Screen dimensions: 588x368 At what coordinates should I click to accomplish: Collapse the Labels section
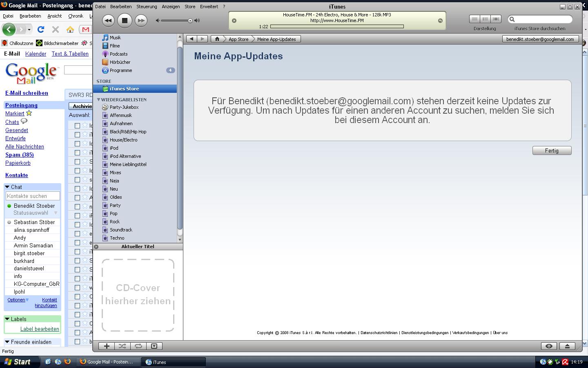click(7, 319)
